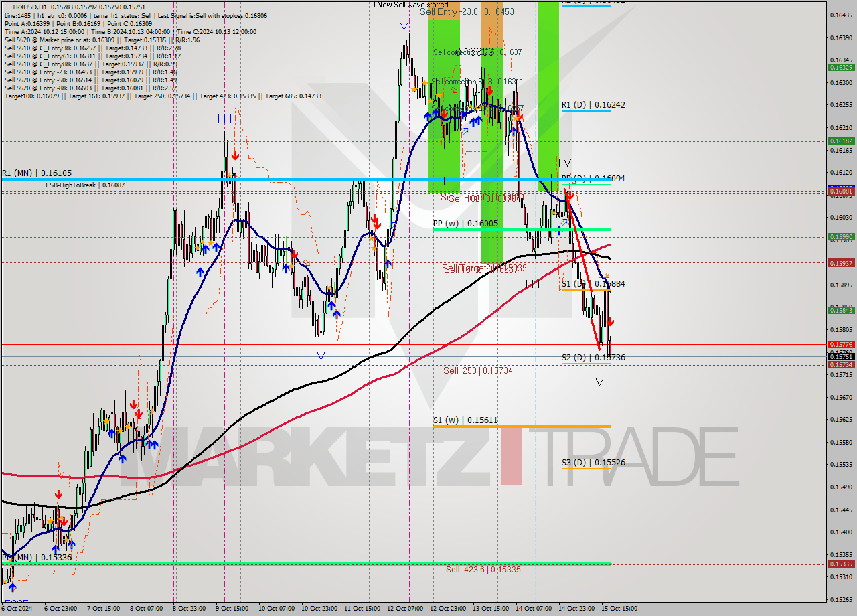857x616 pixels.
Task: Click the '10 Oct 23:00' time axis label
Action: (x=318, y=609)
